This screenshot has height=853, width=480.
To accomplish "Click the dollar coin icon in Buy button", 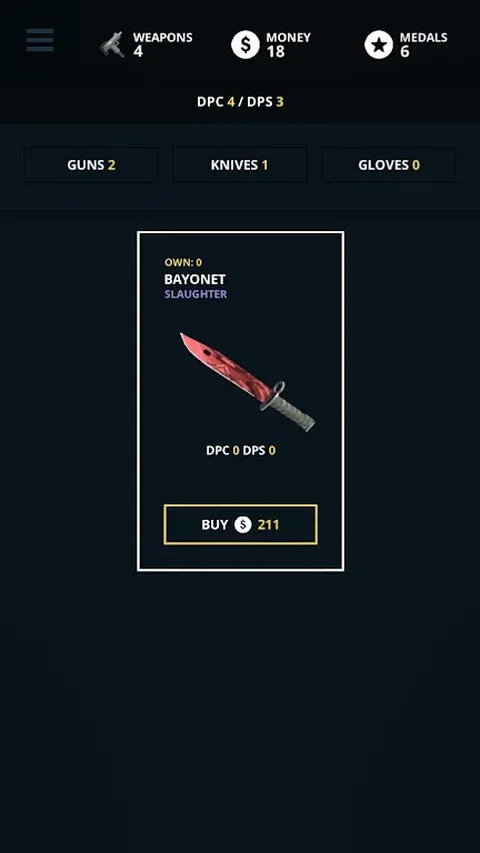I will tap(243, 524).
